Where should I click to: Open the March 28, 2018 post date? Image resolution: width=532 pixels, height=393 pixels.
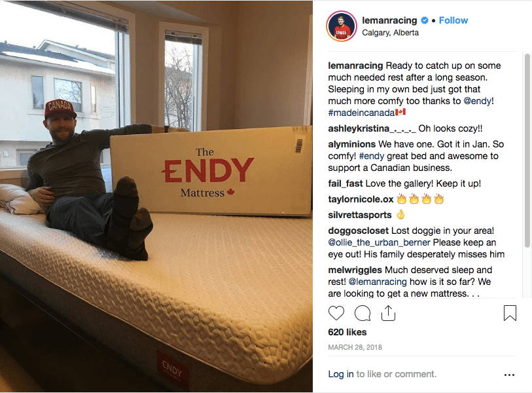(355, 347)
